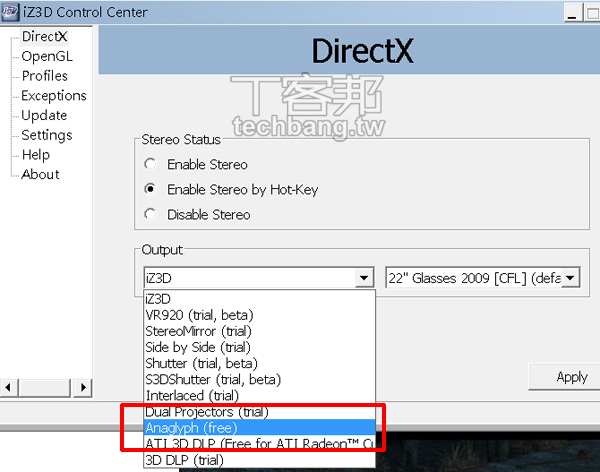The width and height of the screenshot is (600, 472).
Task: Choose StereoMirror (trial) output
Action: click(259, 331)
